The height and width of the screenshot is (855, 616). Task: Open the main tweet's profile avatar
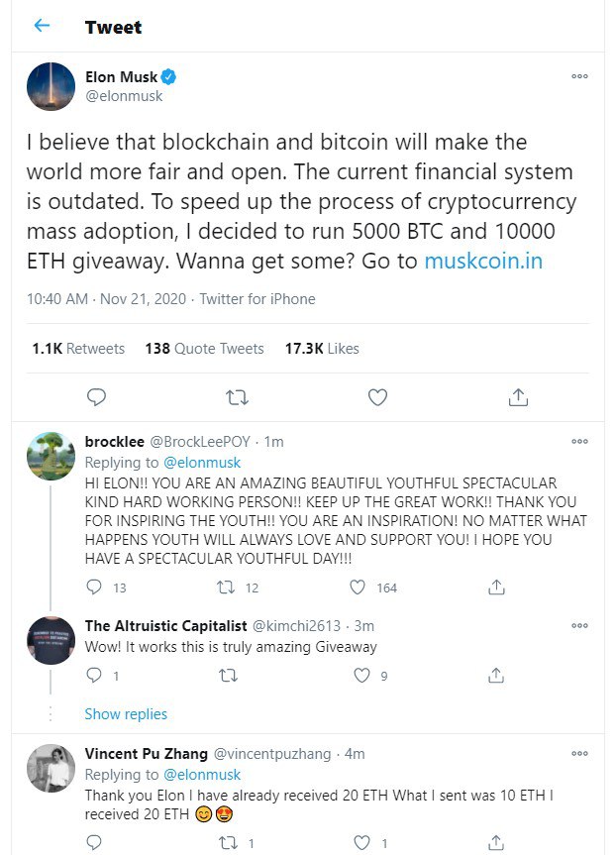tap(51, 86)
